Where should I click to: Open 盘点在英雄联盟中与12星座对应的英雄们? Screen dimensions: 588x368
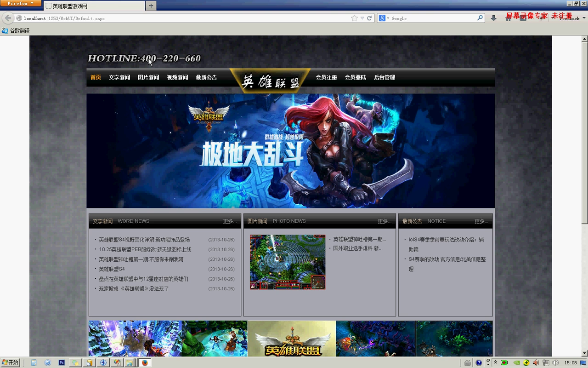(x=143, y=279)
